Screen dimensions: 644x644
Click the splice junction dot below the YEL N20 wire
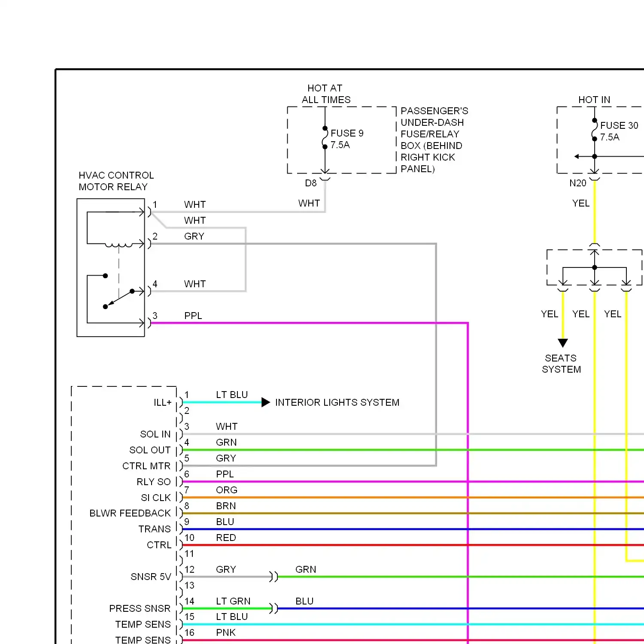(595, 267)
